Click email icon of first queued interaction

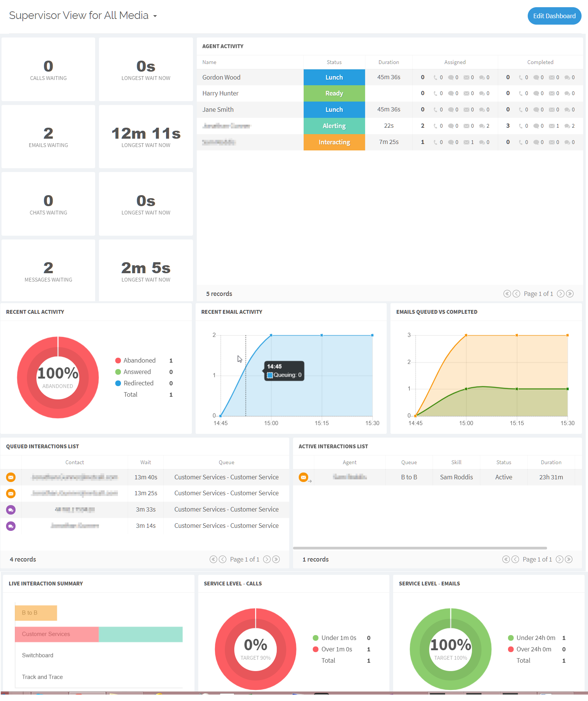click(11, 477)
